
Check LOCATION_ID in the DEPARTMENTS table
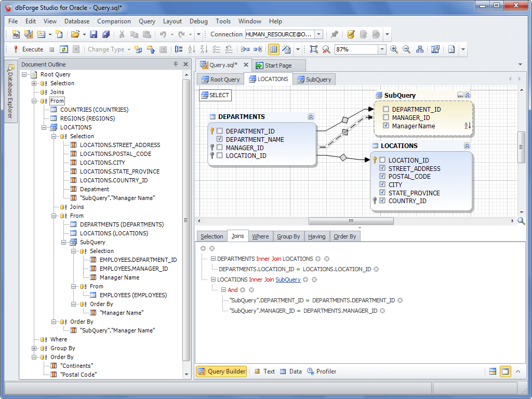pos(220,155)
